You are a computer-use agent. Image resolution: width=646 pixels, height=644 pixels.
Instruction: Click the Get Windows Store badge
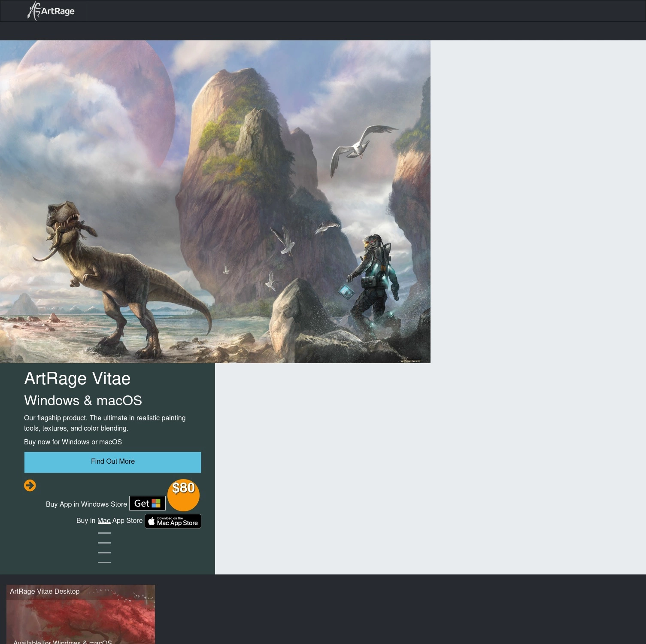[147, 503]
